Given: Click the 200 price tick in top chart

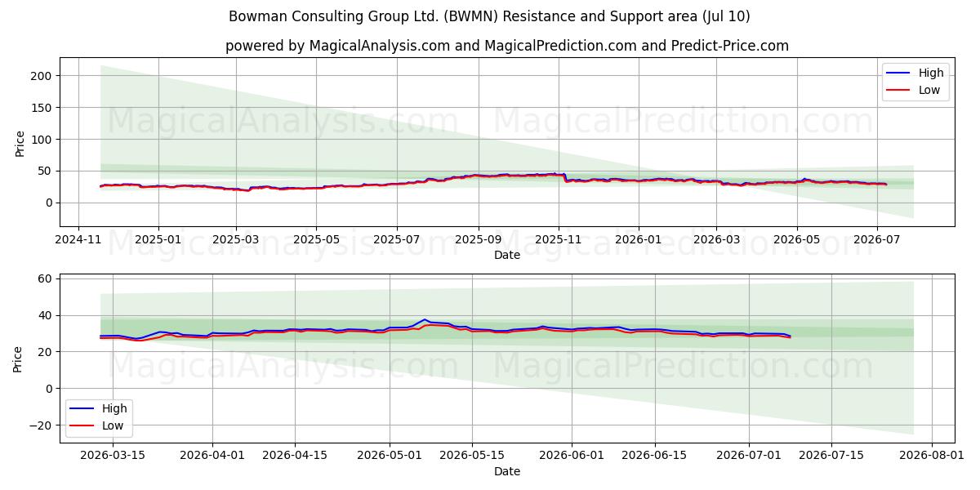Looking at the screenshot, I should (42, 76).
